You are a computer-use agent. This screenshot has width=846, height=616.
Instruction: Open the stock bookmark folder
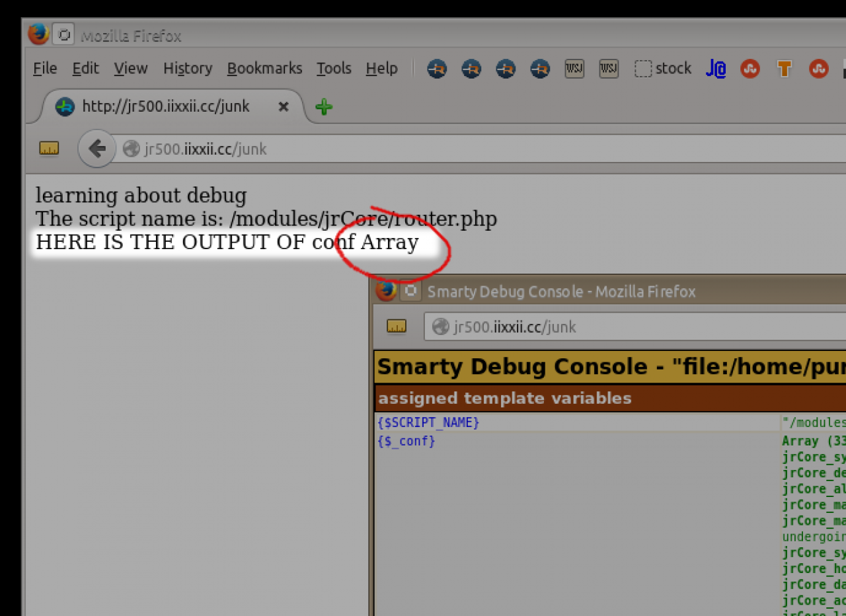pos(663,69)
